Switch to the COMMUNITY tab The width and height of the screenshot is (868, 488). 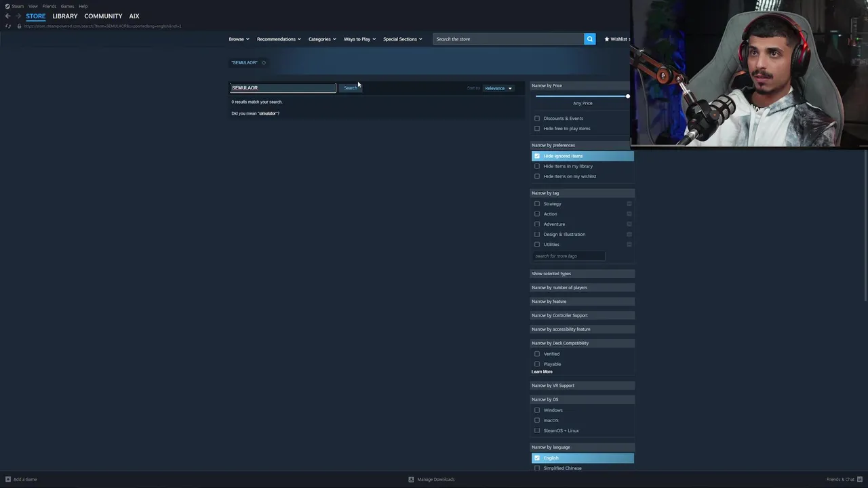103,16
